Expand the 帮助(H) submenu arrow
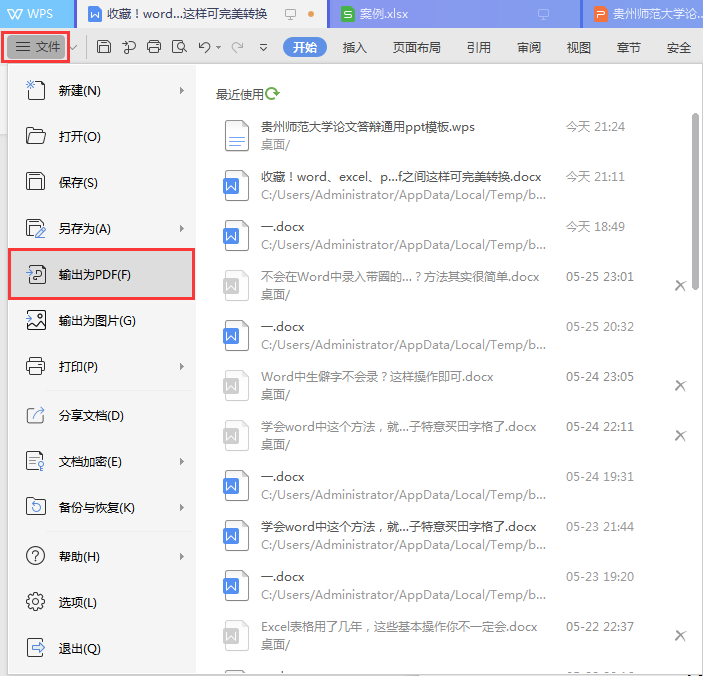The image size is (703, 676). 182,556
